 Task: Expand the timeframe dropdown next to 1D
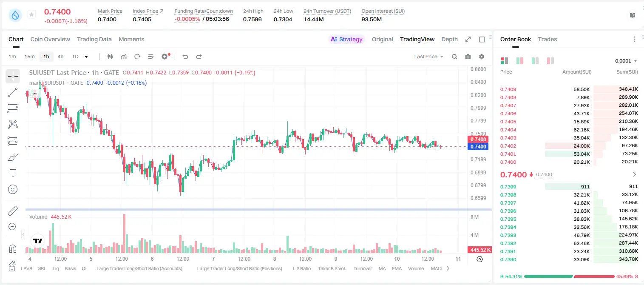tap(86, 57)
